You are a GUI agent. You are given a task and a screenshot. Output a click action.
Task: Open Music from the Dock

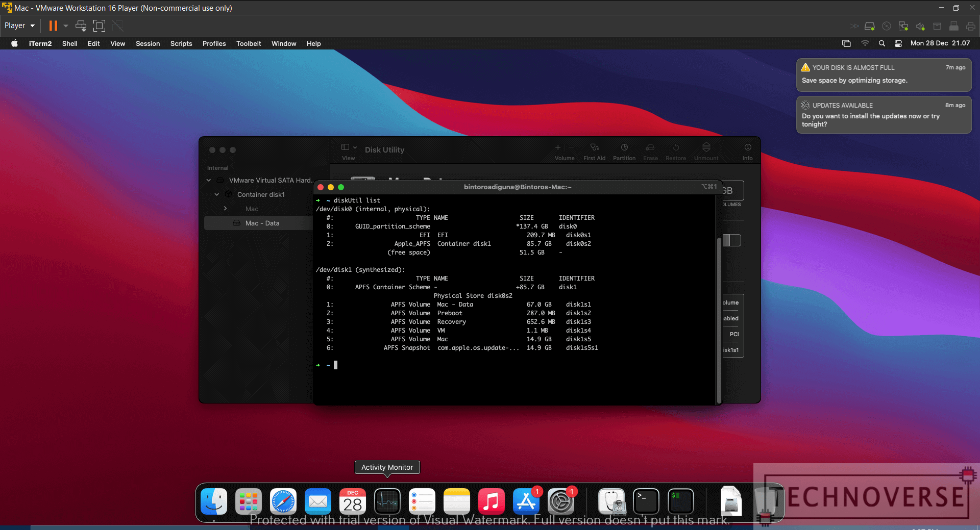492,501
